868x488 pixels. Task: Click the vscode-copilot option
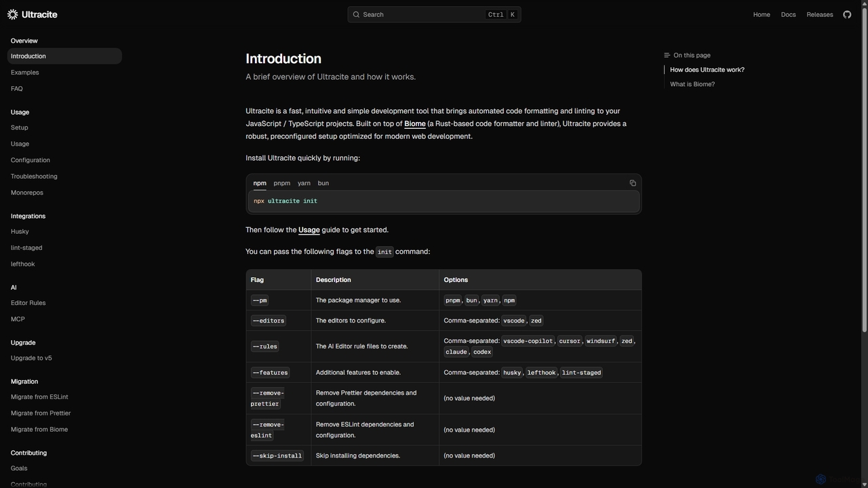click(528, 341)
